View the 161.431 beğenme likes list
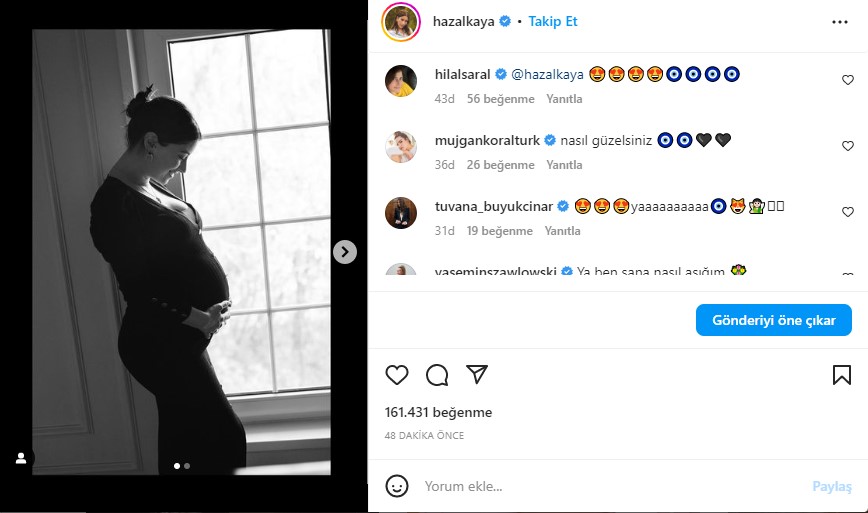 (x=438, y=412)
